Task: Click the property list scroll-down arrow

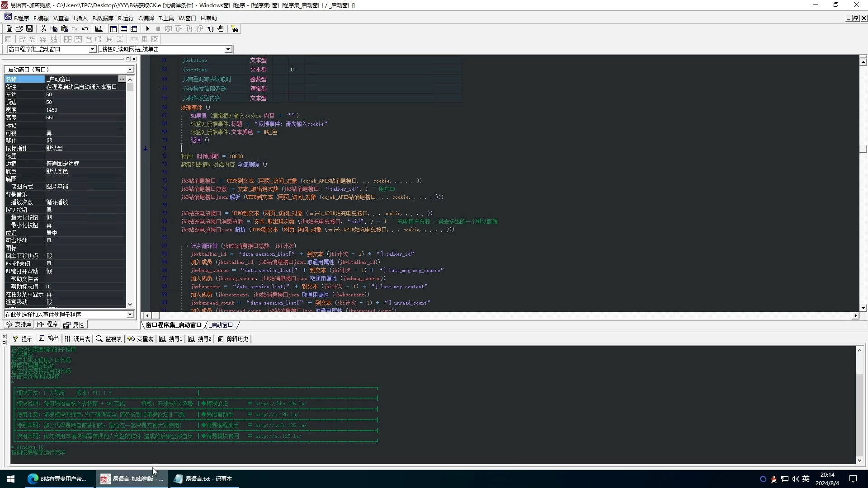Action: click(x=130, y=304)
